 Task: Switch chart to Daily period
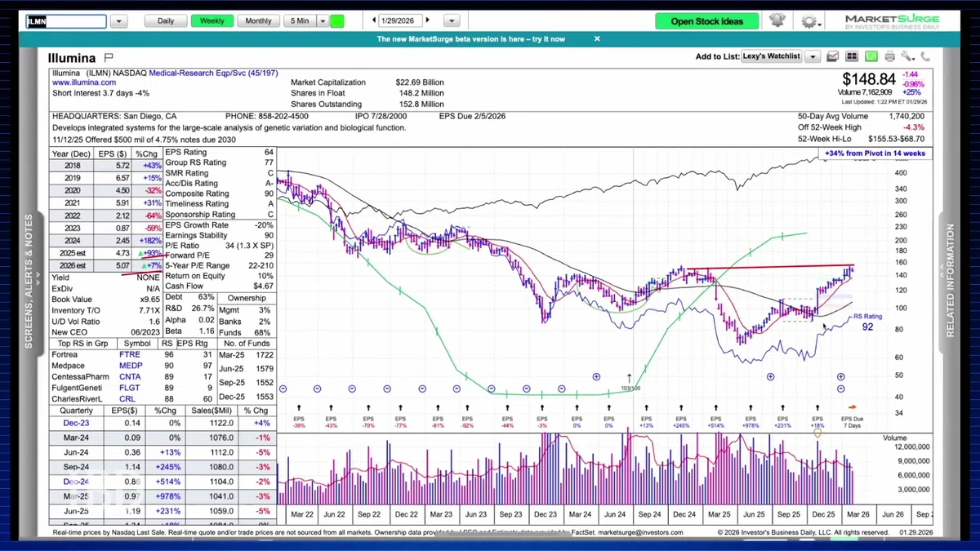[x=166, y=21]
